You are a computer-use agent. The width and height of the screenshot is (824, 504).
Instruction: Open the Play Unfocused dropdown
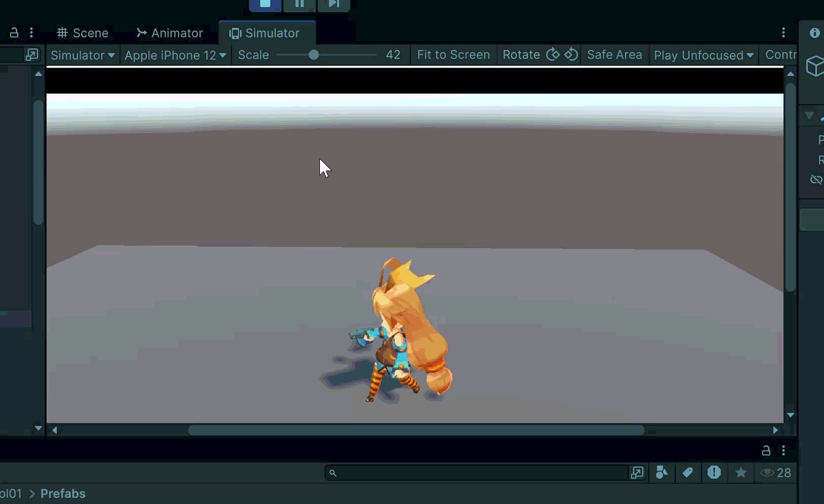click(x=704, y=55)
